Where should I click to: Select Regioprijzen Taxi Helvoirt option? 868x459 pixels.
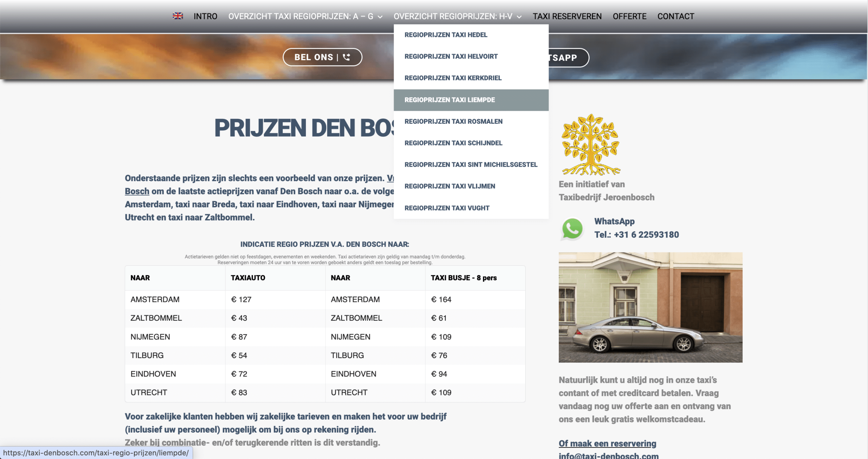click(x=471, y=57)
